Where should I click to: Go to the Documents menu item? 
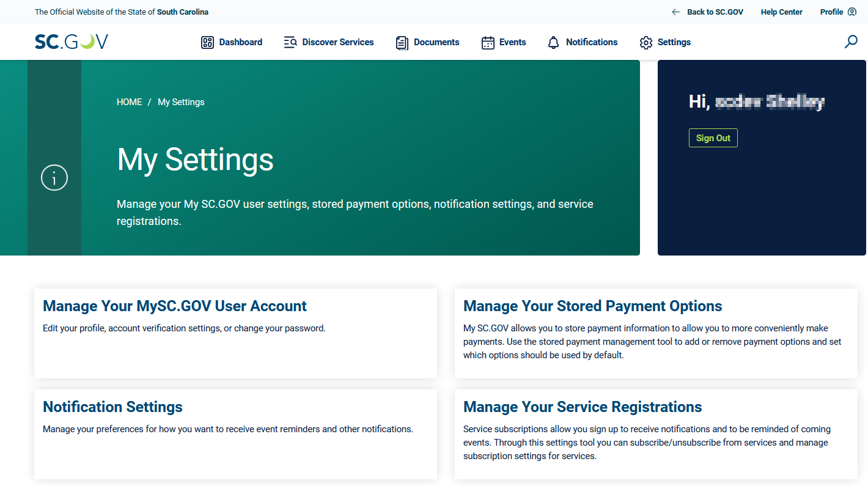coord(427,42)
